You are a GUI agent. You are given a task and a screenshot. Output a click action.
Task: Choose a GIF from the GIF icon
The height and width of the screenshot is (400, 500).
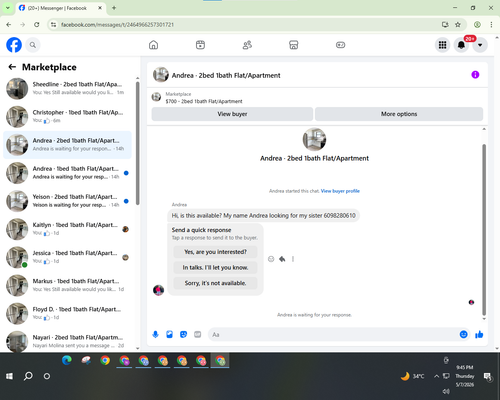197,334
